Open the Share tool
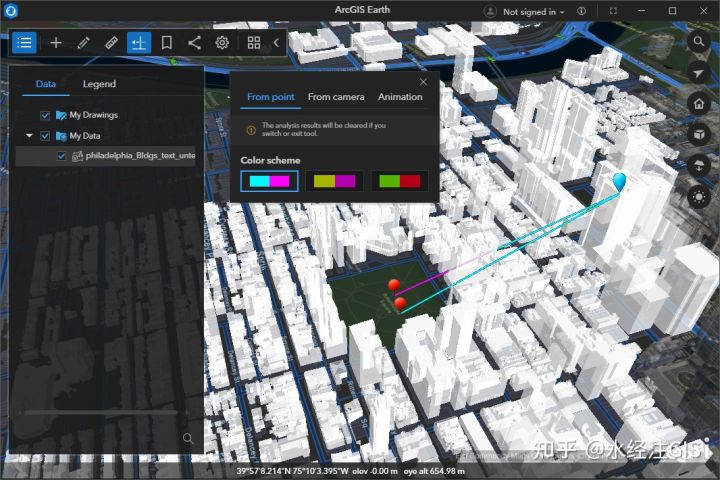Image resolution: width=720 pixels, height=480 pixels. (x=194, y=43)
